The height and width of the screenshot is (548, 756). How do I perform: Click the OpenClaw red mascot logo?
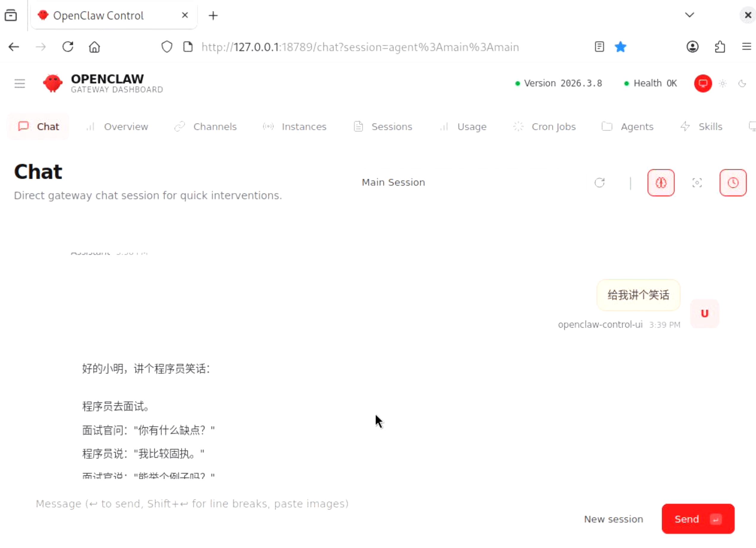pyautogui.click(x=53, y=83)
